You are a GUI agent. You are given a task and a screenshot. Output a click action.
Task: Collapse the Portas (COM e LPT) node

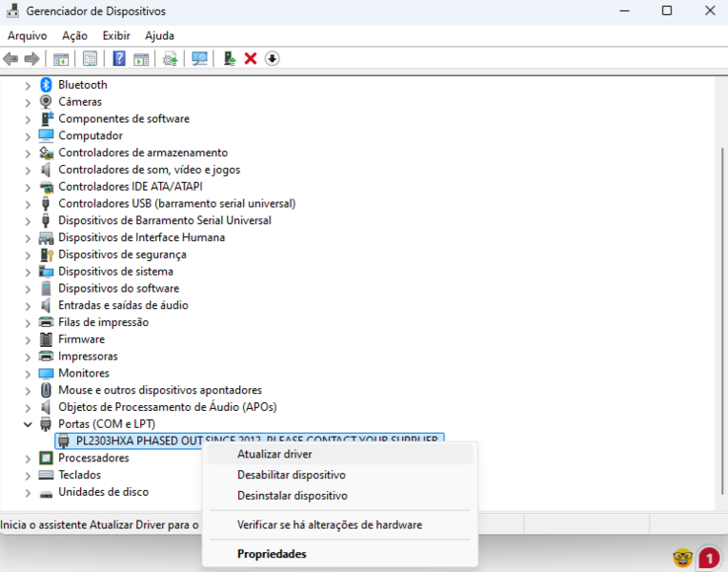tap(28, 424)
